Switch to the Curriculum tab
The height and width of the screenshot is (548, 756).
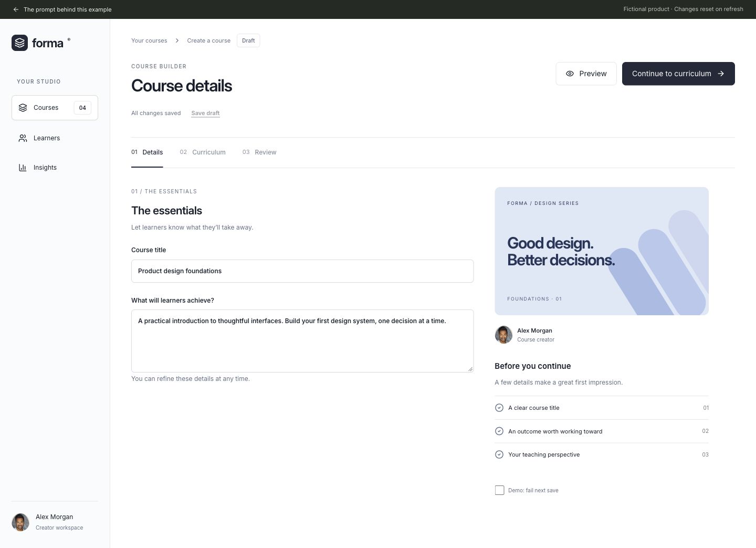[x=203, y=152]
